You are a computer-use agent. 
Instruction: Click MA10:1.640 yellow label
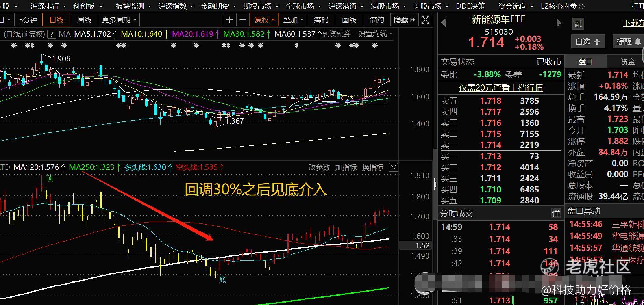pos(141,34)
